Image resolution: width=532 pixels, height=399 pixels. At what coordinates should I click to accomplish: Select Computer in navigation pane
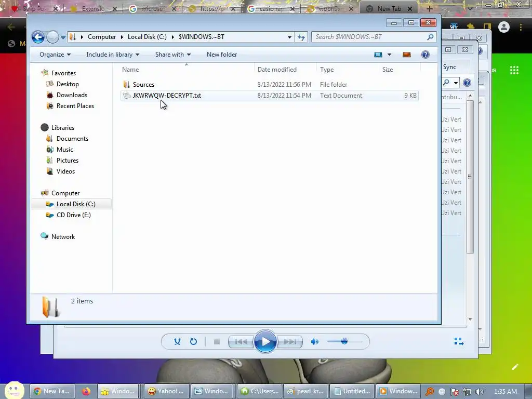(x=65, y=193)
